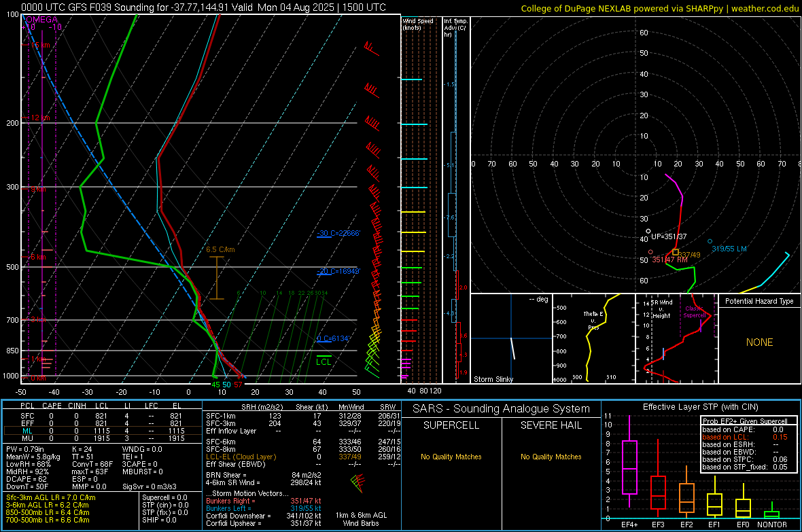This screenshot has height=532, width=802.
Task: Click the 'Potential Hazard Type' header
Action: 759,301
